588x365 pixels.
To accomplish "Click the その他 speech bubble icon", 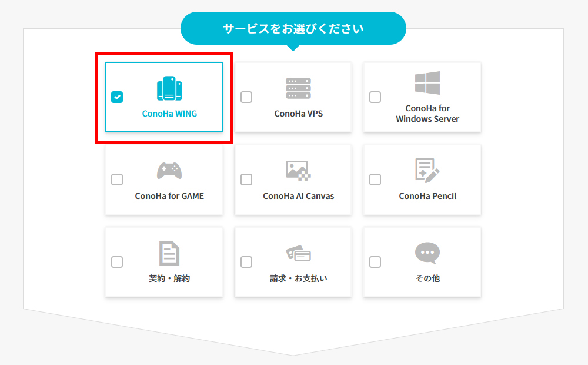I will coord(427,253).
